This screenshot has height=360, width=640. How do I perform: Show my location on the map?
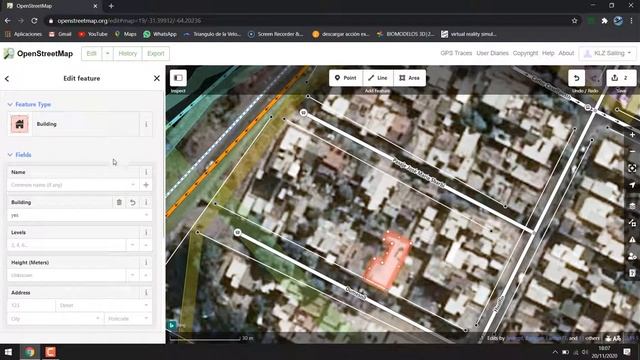[632, 185]
